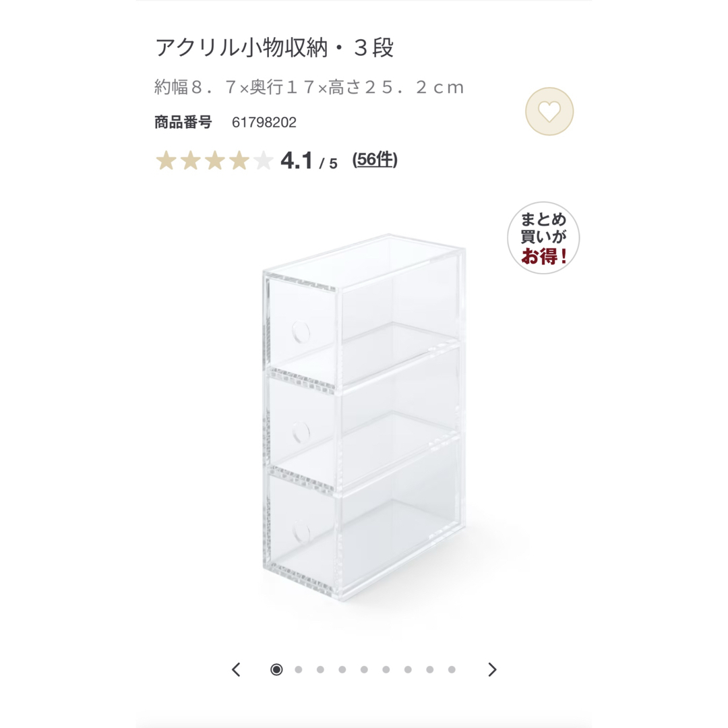
Task: Open the まとめ買いがお得 badge
Action: pos(543,238)
